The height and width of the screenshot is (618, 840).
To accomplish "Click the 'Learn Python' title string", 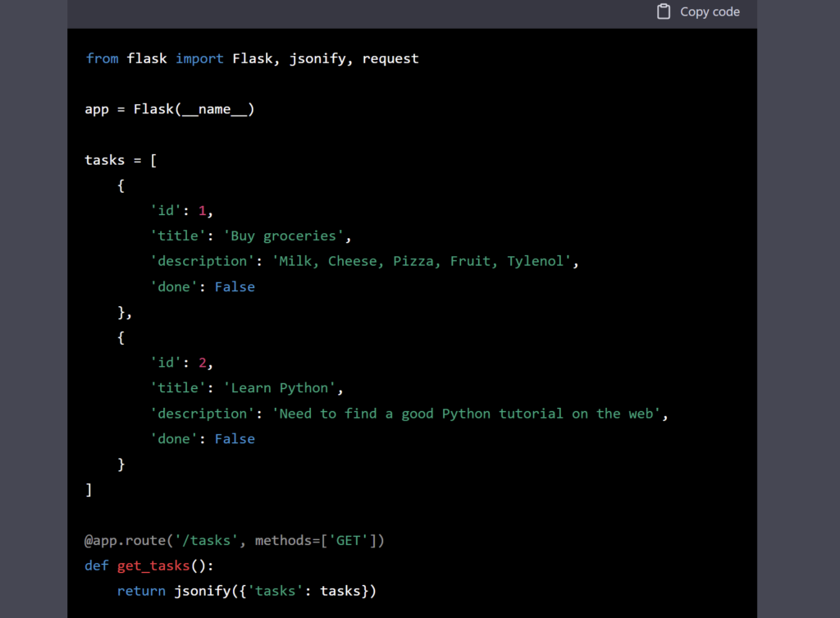I will [x=279, y=388].
